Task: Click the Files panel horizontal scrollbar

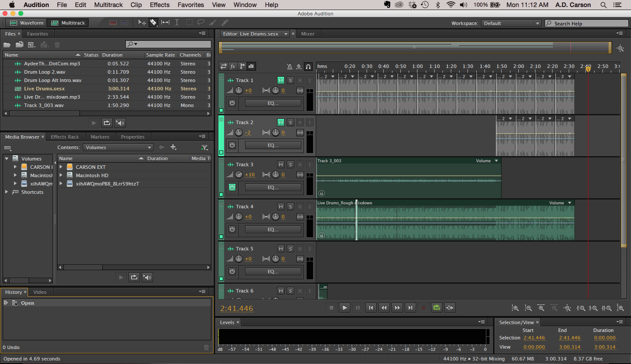Action: [44, 113]
